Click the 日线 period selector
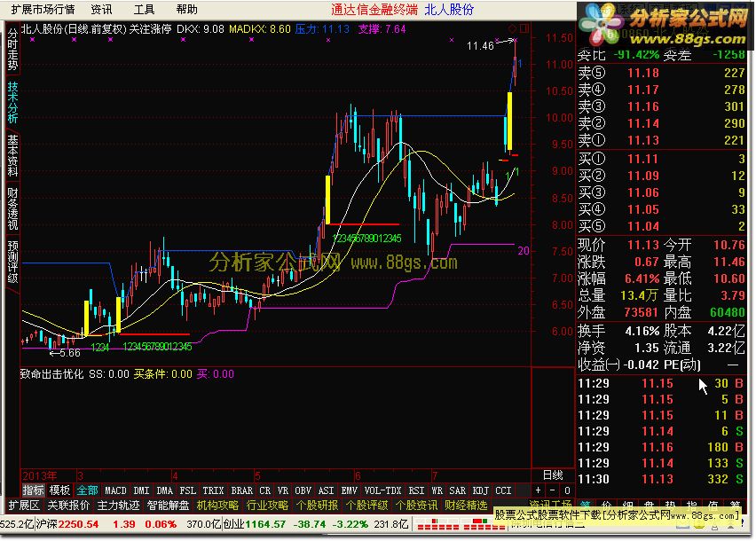Viewport: 756px width, 541px height. [x=553, y=475]
